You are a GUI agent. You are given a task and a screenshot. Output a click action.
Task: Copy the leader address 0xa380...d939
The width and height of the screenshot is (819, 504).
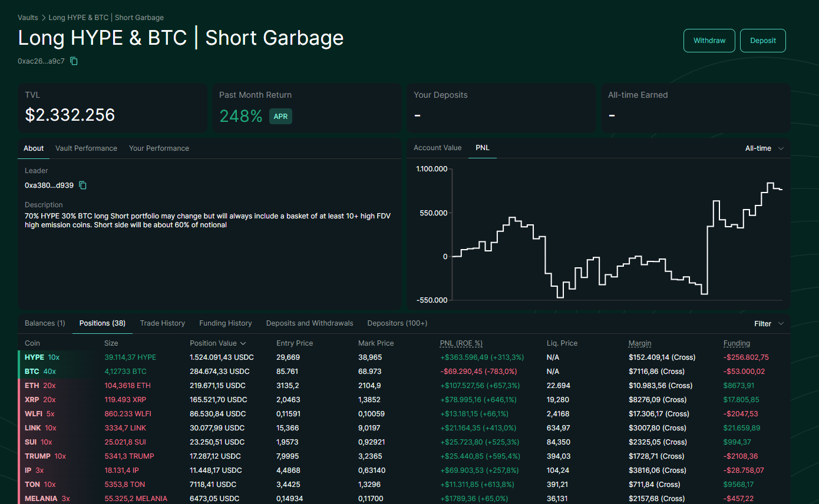point(82,185)
